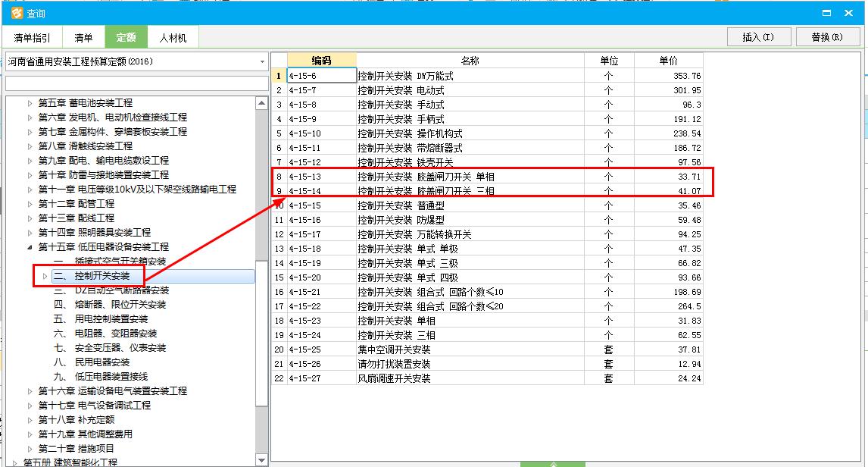Expand 第七章 金属构件、穿墙套板安装工程 node

(x=30, y=132)
